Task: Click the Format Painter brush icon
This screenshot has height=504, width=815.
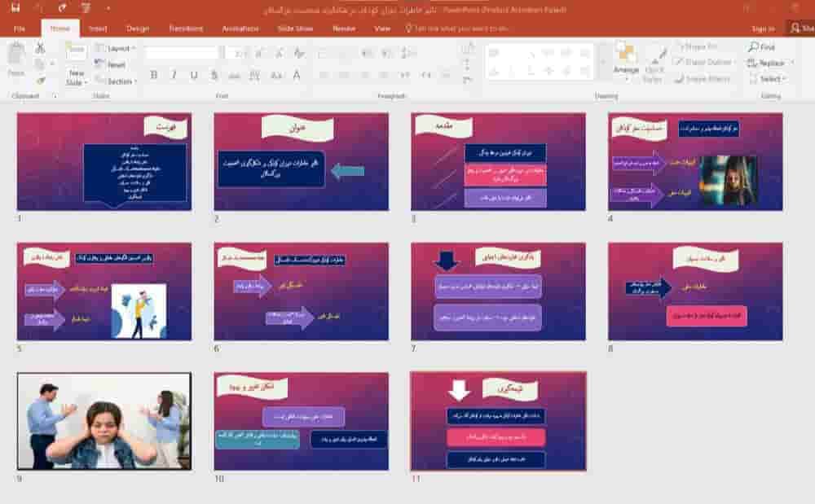Action: [x=41, y=80]
